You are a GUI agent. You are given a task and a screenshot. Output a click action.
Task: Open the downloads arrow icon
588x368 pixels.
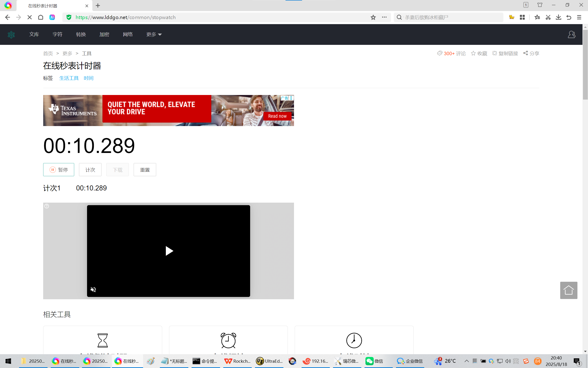[x=558, y=17]
